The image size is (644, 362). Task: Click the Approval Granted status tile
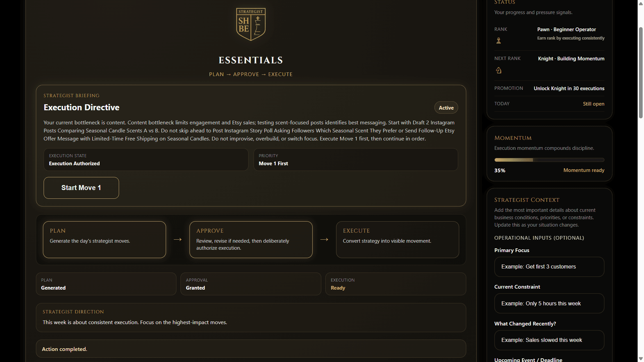251,284
